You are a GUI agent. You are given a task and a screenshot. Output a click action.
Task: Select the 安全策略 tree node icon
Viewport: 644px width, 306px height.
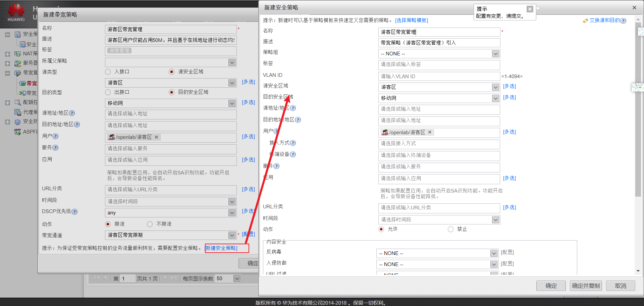(x=17, y=35)
